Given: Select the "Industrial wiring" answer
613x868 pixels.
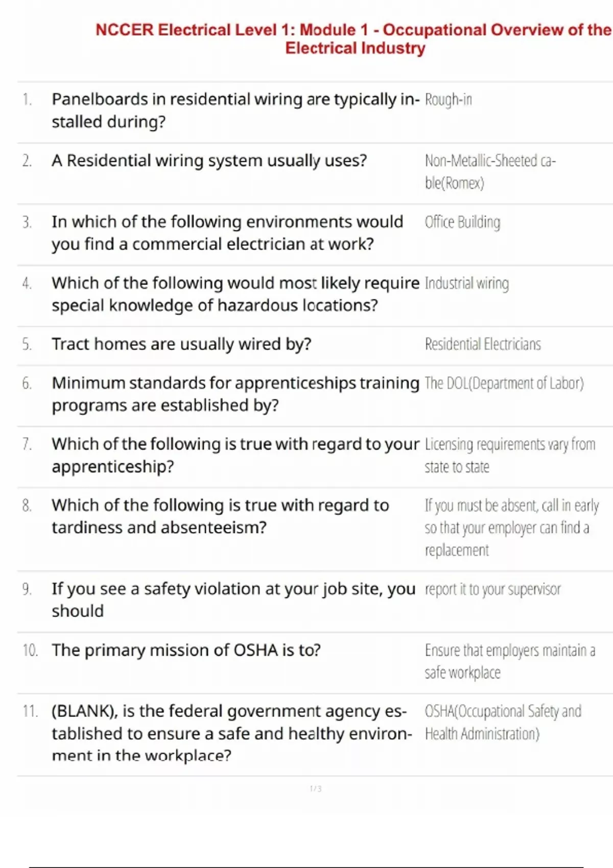Looking at the screenshot, I should point(466,283).
